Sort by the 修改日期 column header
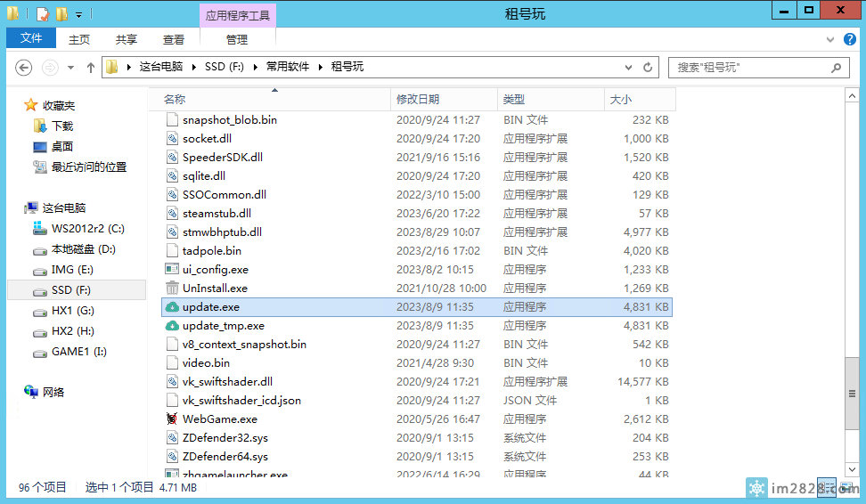Screen dimensions: 866x504 point(444,100)
